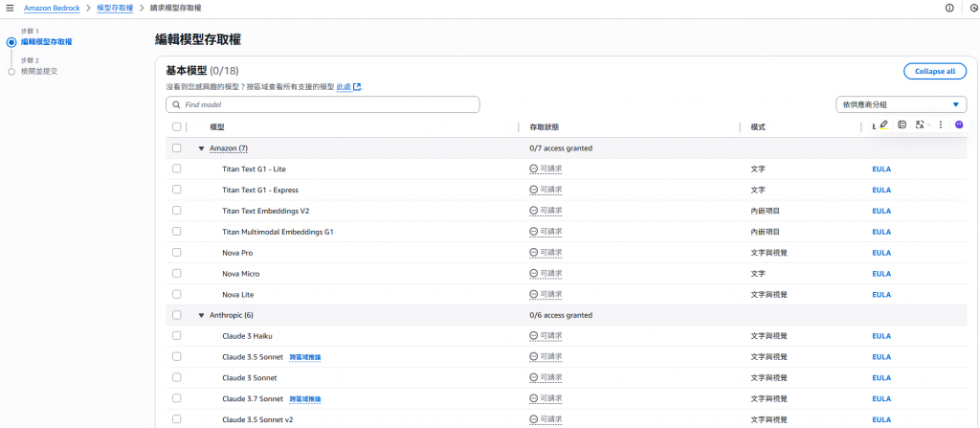Tick the Claude 3 Haiku checkbox

click(176, 336)
